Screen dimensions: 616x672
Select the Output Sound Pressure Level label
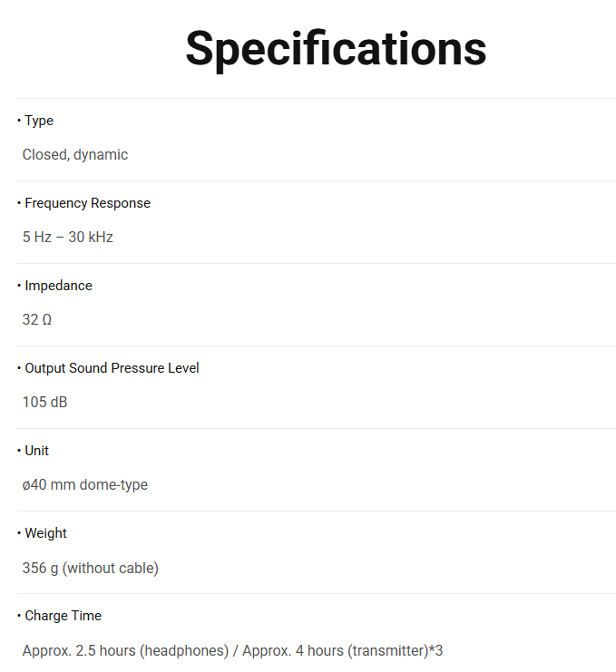tap(112, 368)
